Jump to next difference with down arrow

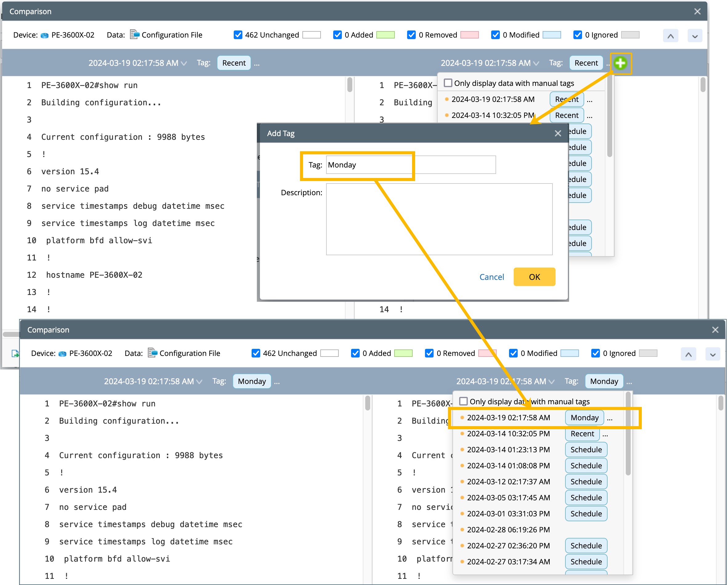click(x=694, y=36)
